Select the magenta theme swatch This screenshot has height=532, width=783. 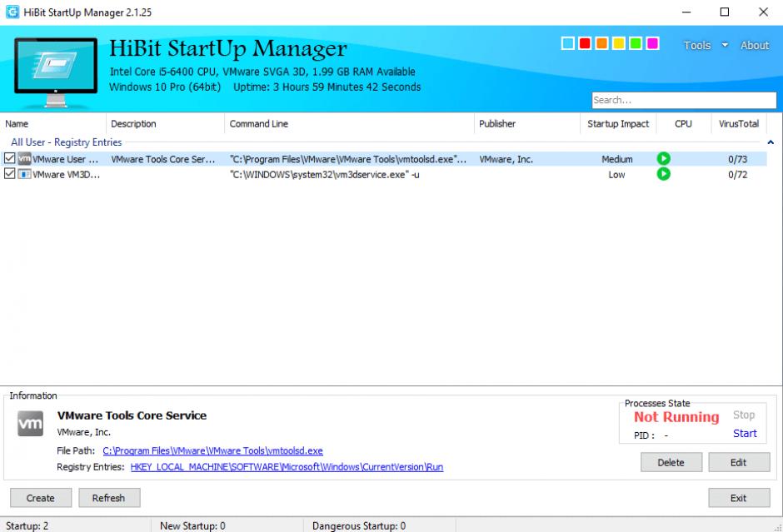point(653,43)
